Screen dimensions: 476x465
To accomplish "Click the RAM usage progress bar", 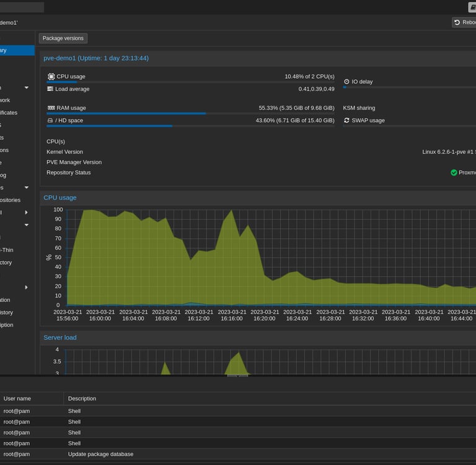I will point(190,113).
